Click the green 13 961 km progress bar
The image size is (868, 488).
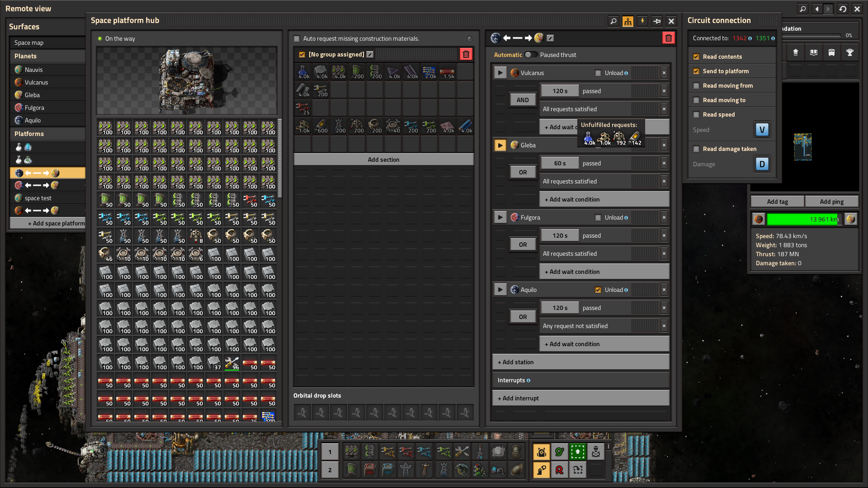pyautogui.click(x=805, y=219)
